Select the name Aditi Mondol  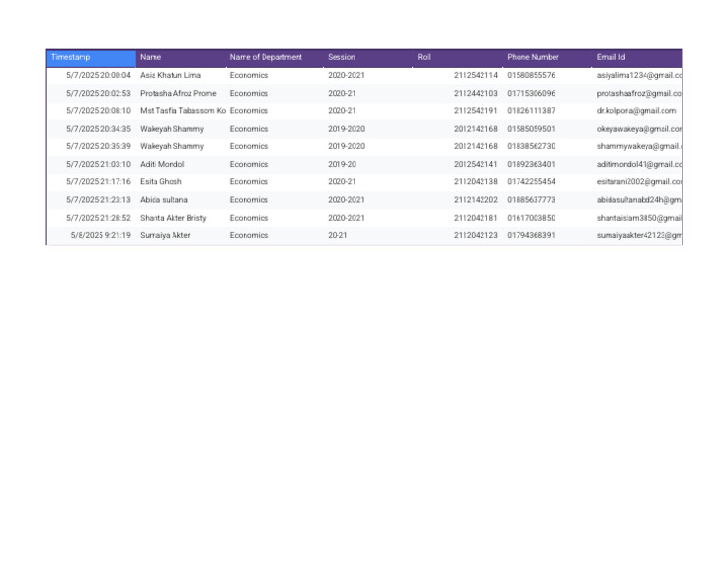(162, 164)
